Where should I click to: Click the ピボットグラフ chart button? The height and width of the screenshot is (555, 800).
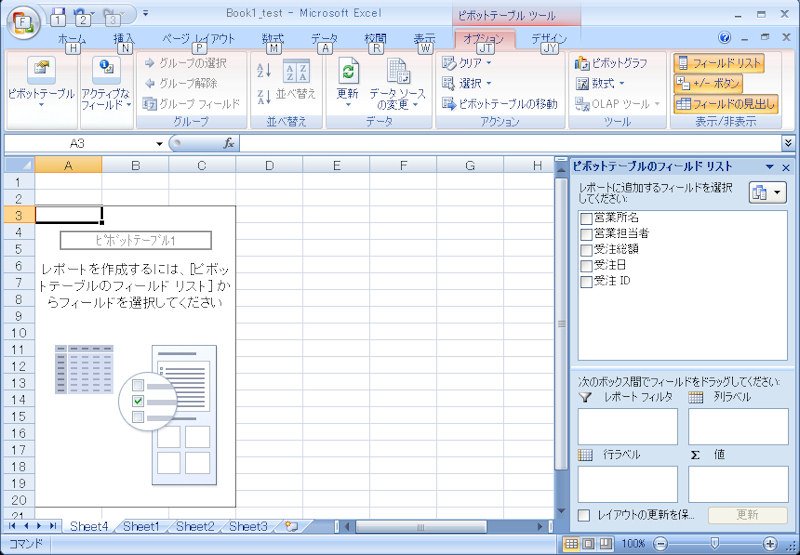click(x=611, y=63)
